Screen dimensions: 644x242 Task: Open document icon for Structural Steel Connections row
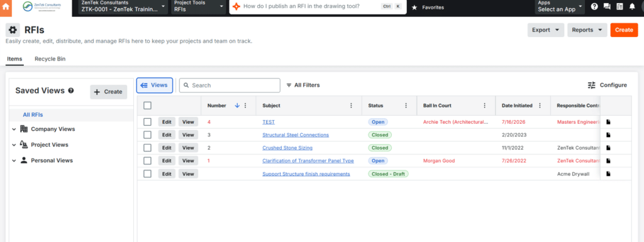click(x=608, y=135)
